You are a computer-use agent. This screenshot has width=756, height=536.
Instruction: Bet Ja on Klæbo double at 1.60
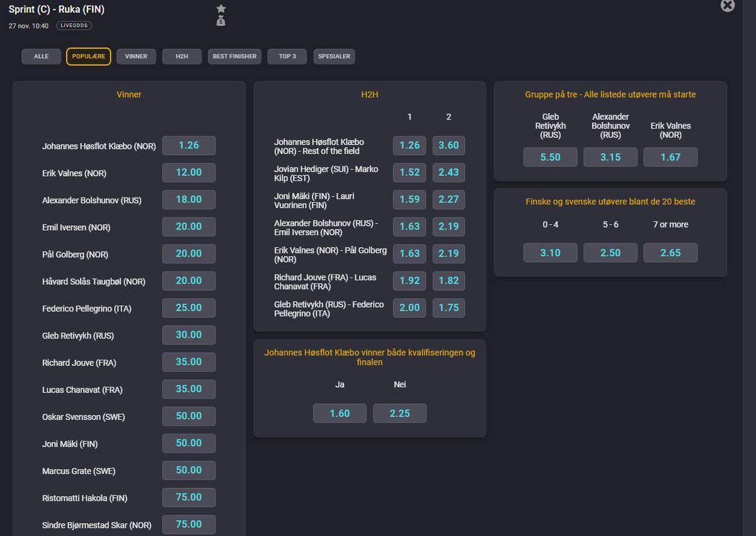340,414
